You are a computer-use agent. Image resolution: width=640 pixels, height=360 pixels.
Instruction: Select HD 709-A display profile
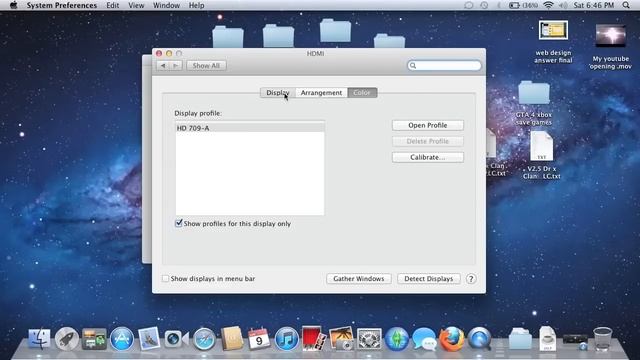pyautogui.click(x=250, y=128)
